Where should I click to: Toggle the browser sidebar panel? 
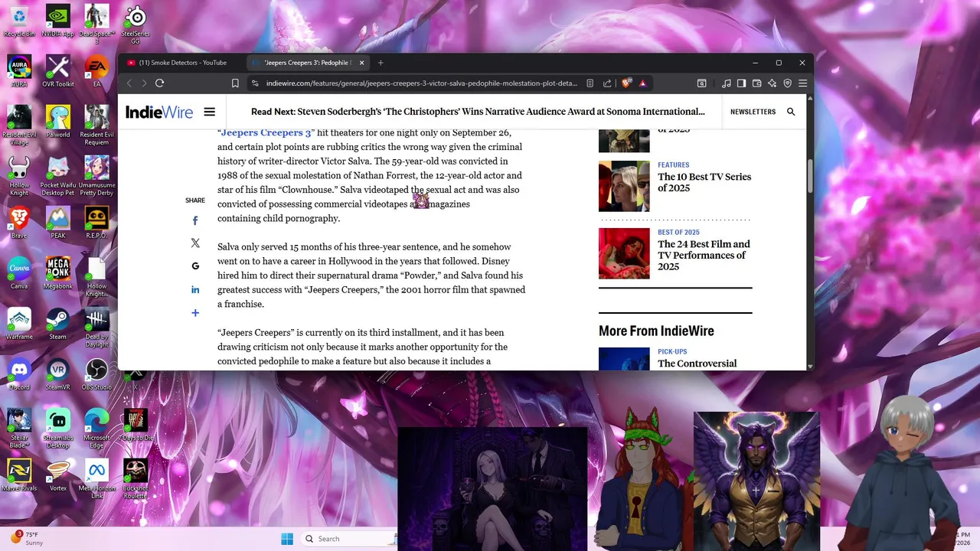click(x=741, y=83)
